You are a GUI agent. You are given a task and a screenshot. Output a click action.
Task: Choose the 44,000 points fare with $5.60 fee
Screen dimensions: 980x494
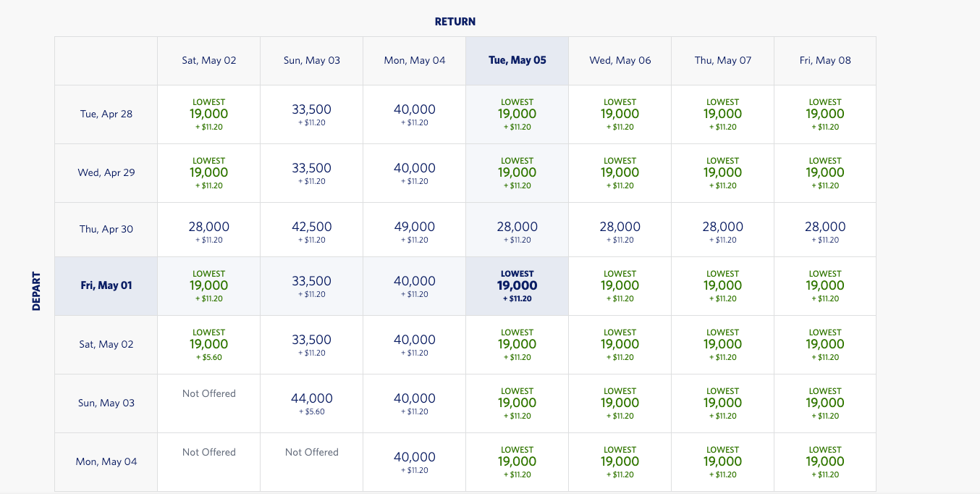click(x=311, y=403)
